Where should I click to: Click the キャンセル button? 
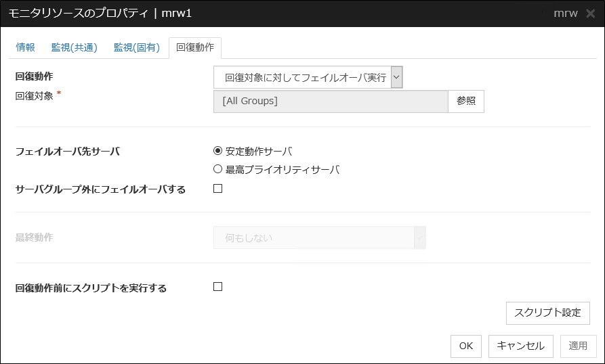coord(520,346)
